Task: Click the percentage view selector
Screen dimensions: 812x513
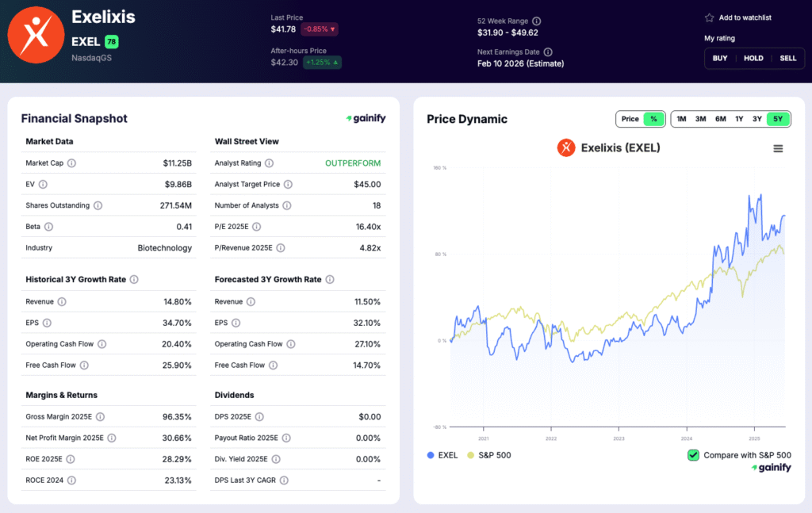Action: coord(653,118)
